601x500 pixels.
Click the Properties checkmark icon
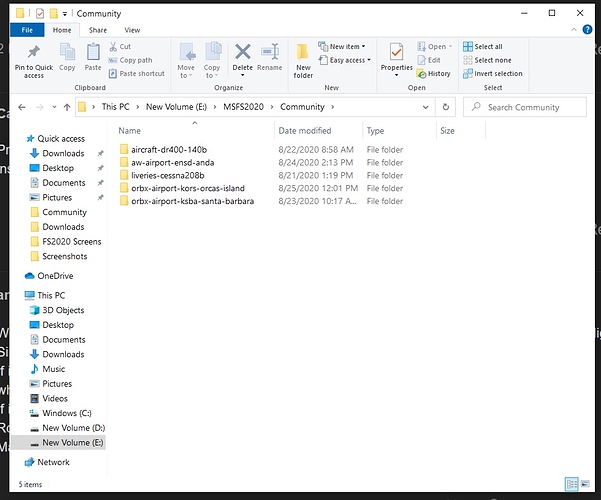tap(396, 52)
